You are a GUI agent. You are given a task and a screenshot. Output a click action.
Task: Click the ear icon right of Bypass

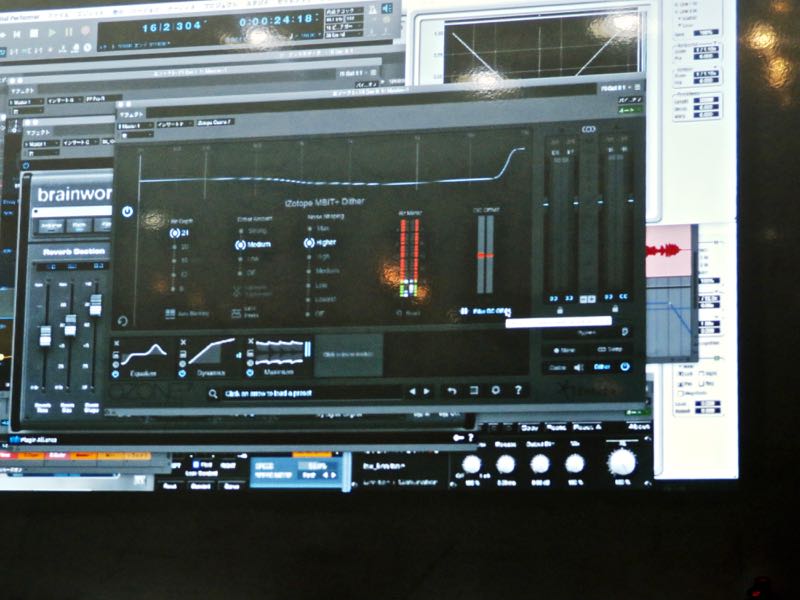(x=624, y=332)
